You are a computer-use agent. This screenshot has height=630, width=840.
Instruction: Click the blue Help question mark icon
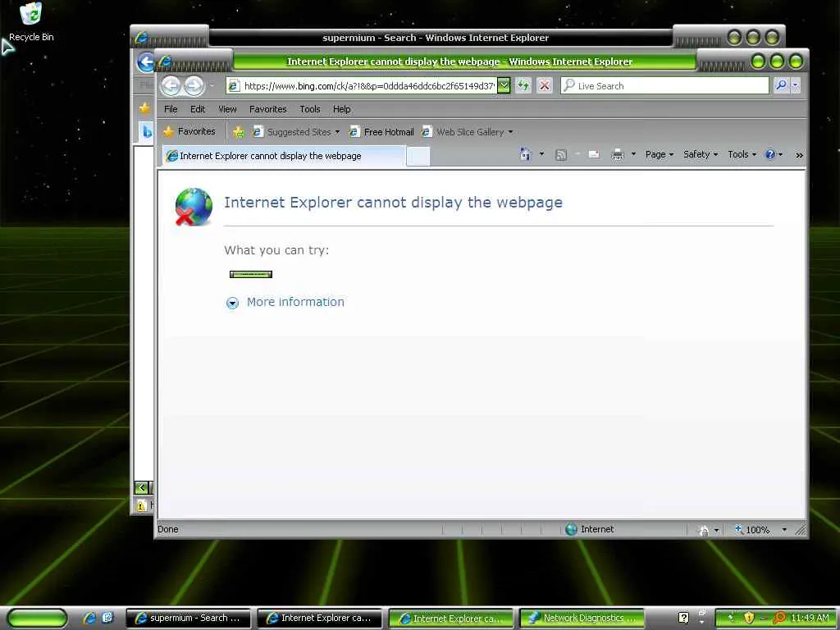coord(770,154)
